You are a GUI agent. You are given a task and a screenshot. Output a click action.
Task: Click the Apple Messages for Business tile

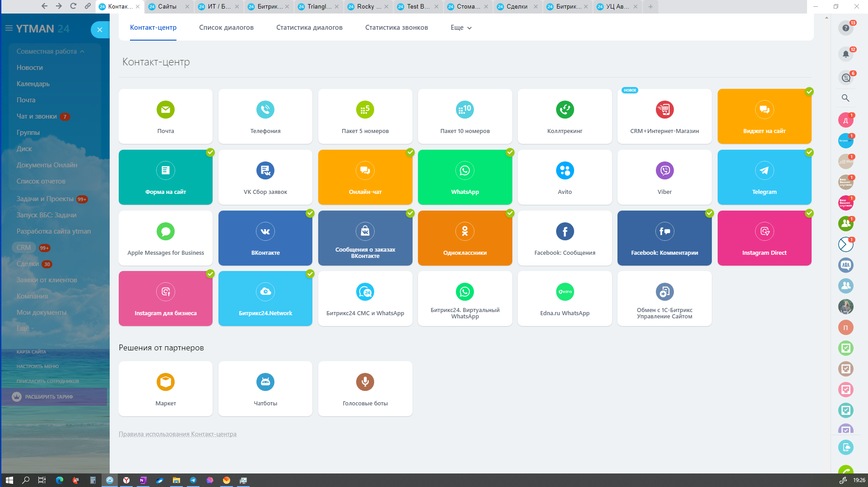[166, 238]
